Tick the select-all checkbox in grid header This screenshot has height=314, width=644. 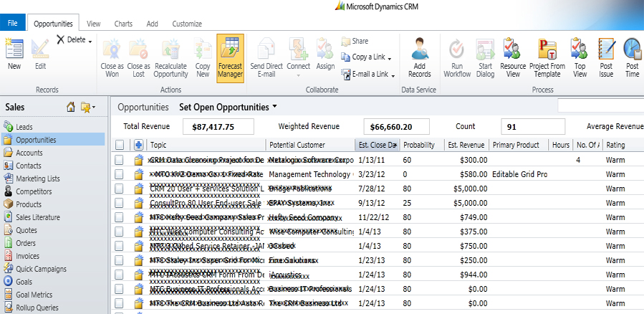(120, 145)
